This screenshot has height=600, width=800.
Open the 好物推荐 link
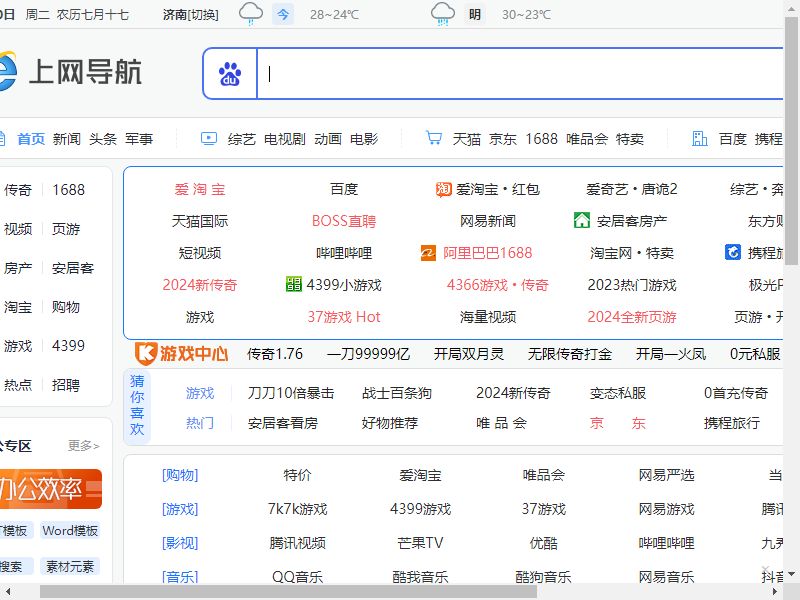(390, 423)
